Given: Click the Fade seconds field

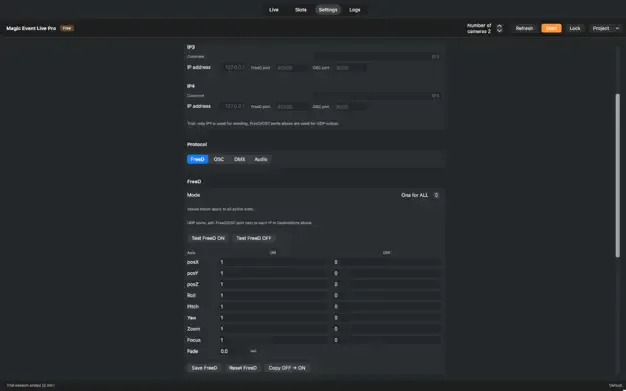Looking at the screenshot, I should [x=233, y=351].
